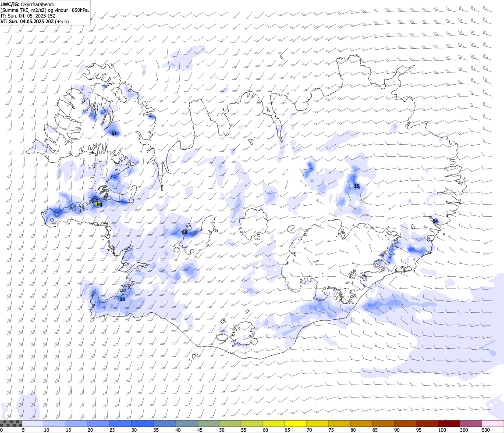Click the legend number '500'

click(486, 430)
